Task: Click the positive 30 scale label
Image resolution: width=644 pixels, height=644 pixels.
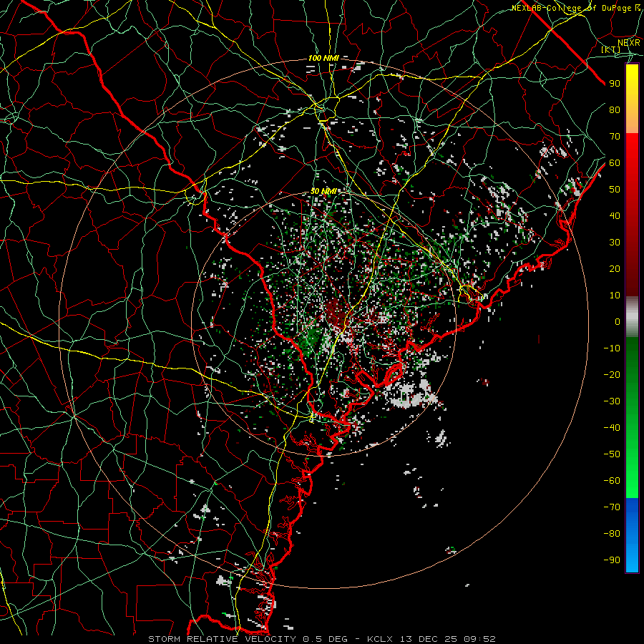Action: [x=615, y=243]
